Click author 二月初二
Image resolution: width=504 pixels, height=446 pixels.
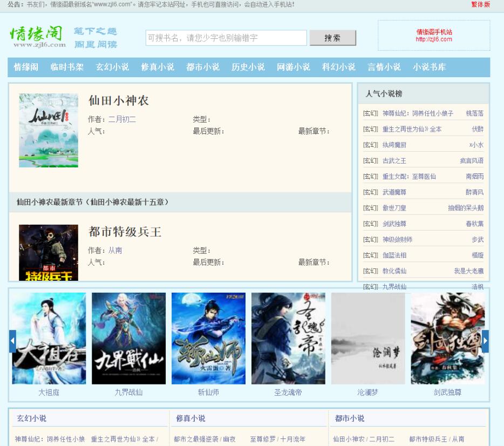122,119
